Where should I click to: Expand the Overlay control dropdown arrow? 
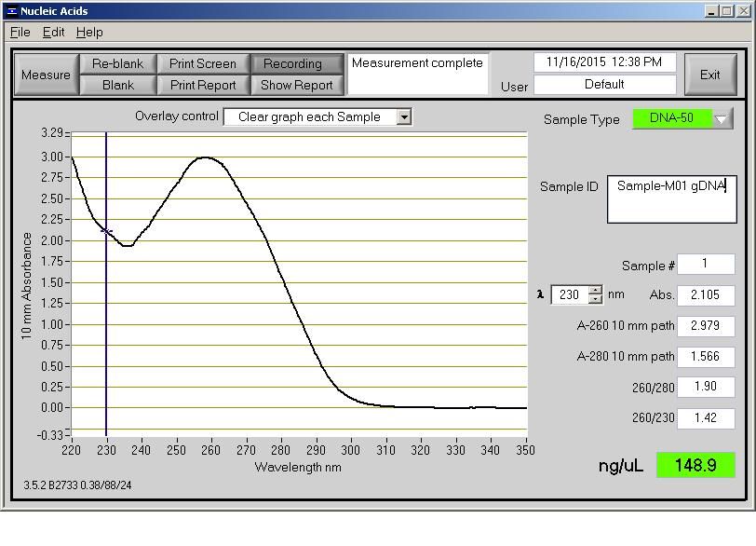(404, 116)
